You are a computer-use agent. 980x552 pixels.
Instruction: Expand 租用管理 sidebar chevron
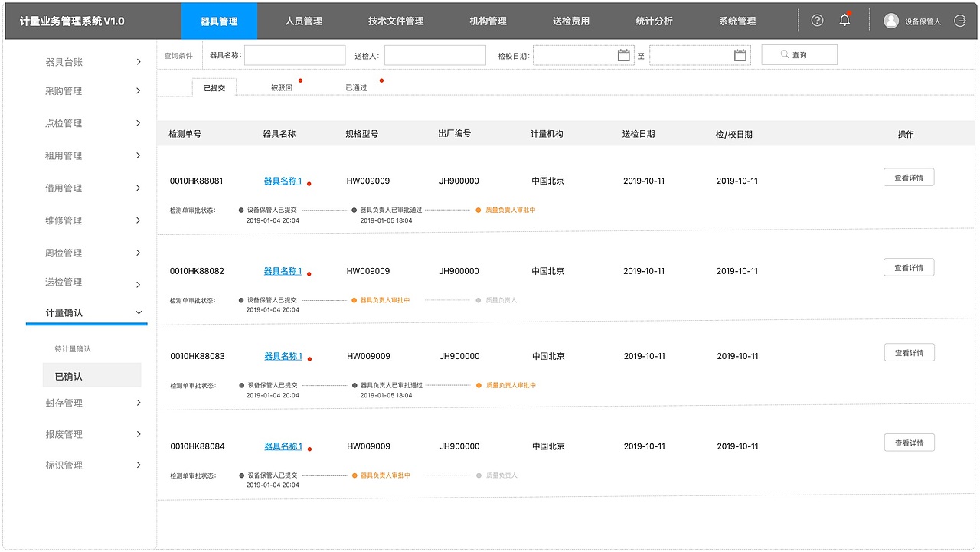click(139, 155)
